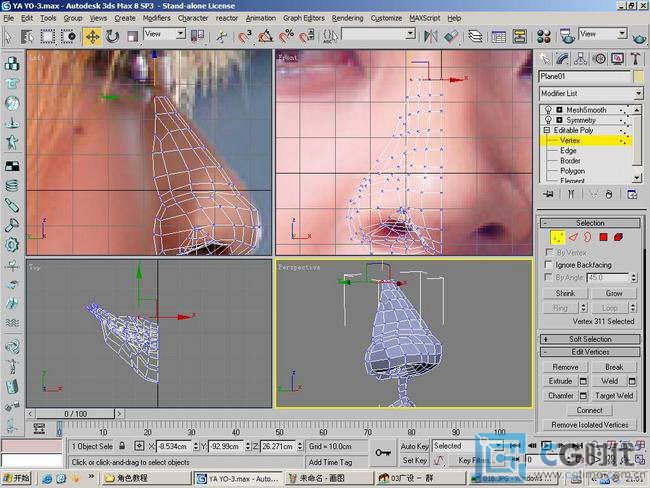Switch to the Motion command panel tab
This screenshot has height=488, width=650.
click(x=599, y=59)
